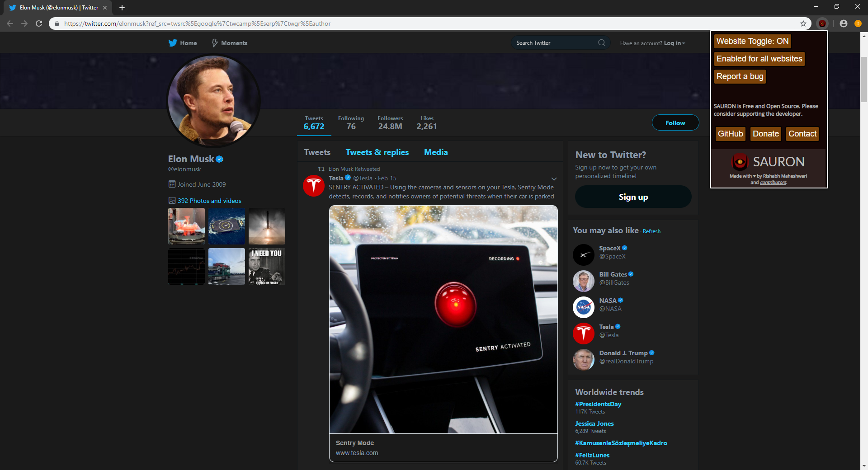Open the browser profile account icon
Screen dimensions: 868x470
tap(844, 23)
